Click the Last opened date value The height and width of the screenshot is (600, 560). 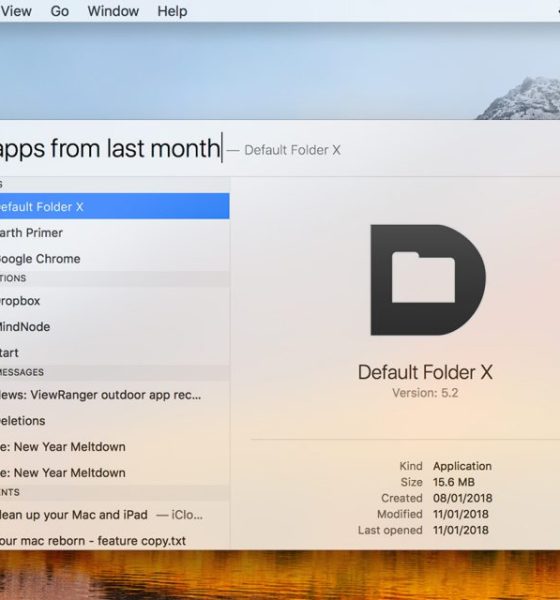point(460,530)
